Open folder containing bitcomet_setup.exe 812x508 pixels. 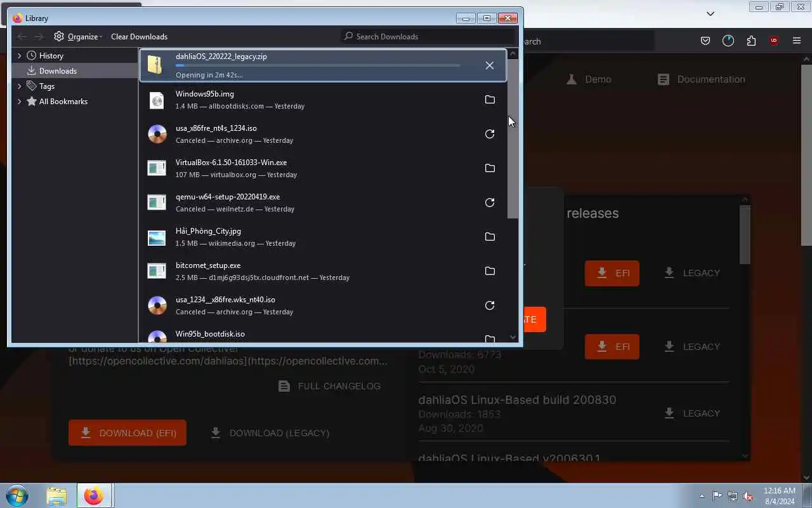click(x=490, y=271)
